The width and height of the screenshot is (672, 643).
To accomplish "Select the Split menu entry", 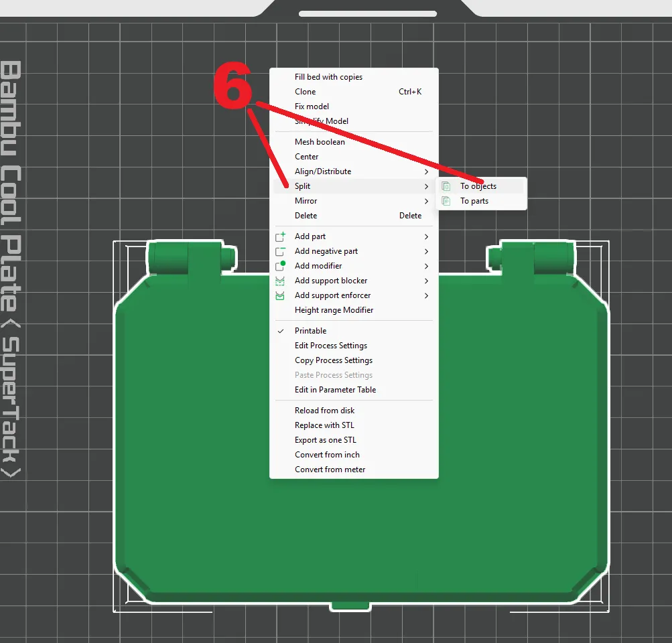I will (x=354, y=186).
